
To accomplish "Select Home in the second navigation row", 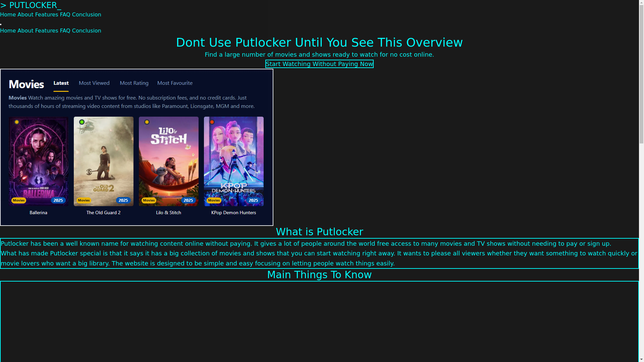I will (x=8, y=31).
